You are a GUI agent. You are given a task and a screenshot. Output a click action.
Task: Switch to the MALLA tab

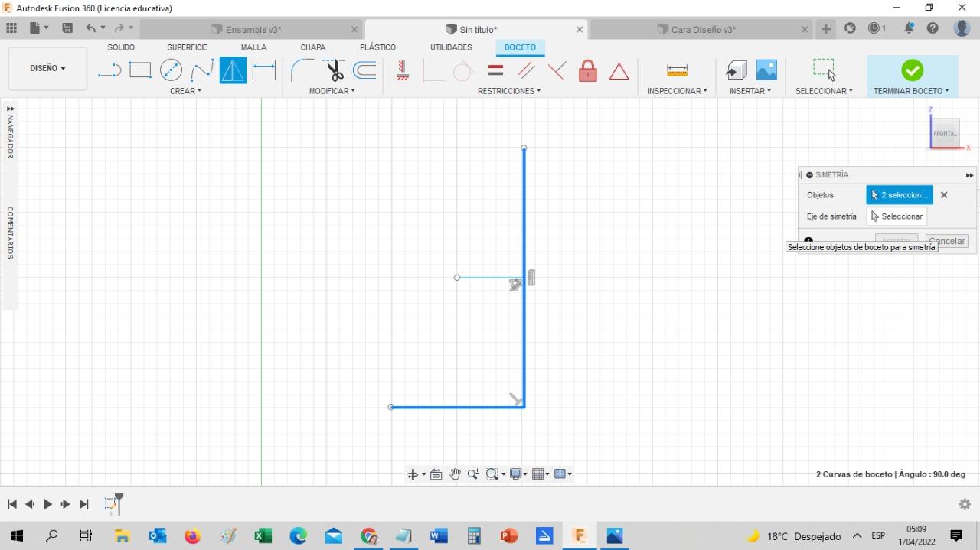[253, 47]
